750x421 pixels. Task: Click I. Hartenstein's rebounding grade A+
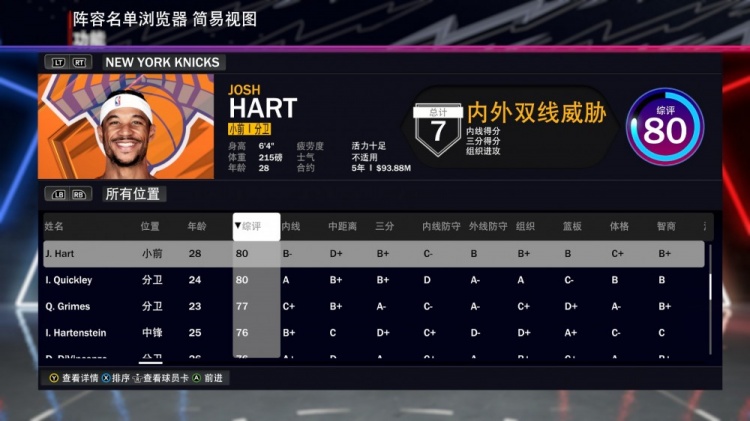[x=570, y=332]
